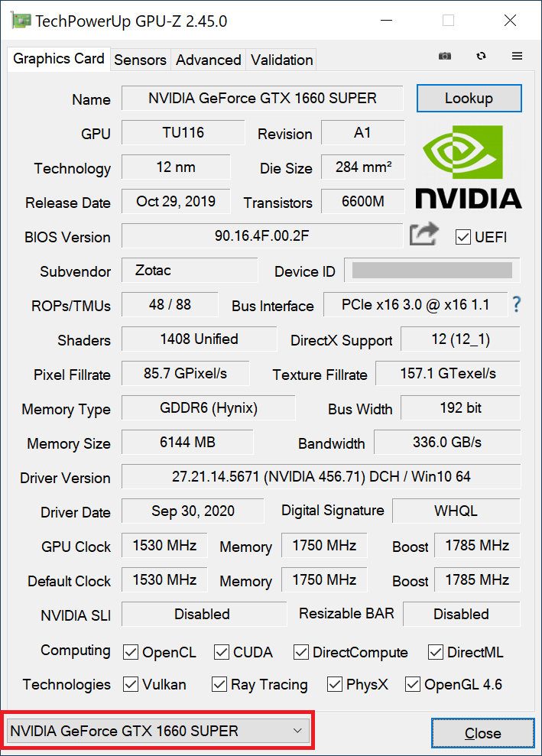This screenshot has width=542, height=756.
Task: Click the GPU-Z application icon in the titlebar
Action: pos(19,20)
